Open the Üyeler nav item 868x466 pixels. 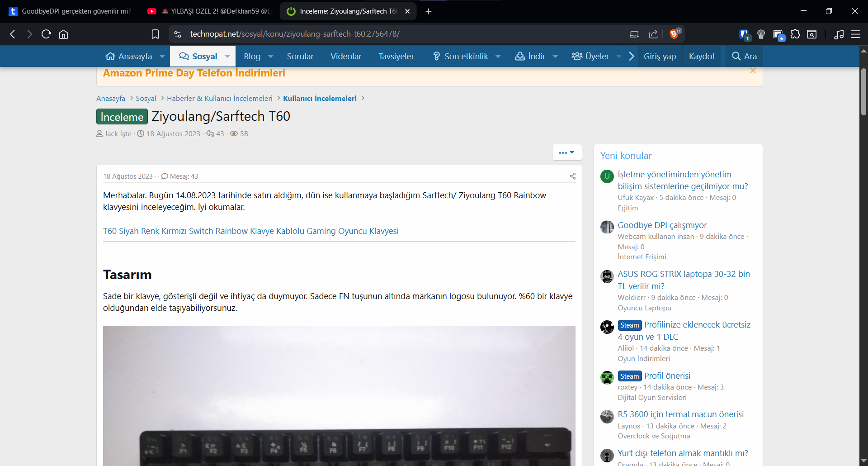(590, 56)
